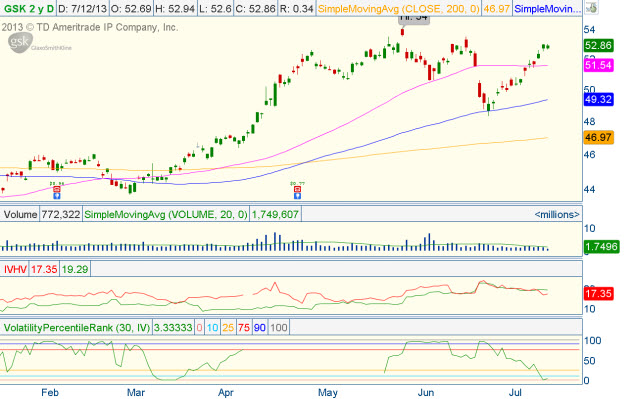Screen dimensions: 625x399
Task: Click the Jun month label on the time axis
Action: [426, 393]
